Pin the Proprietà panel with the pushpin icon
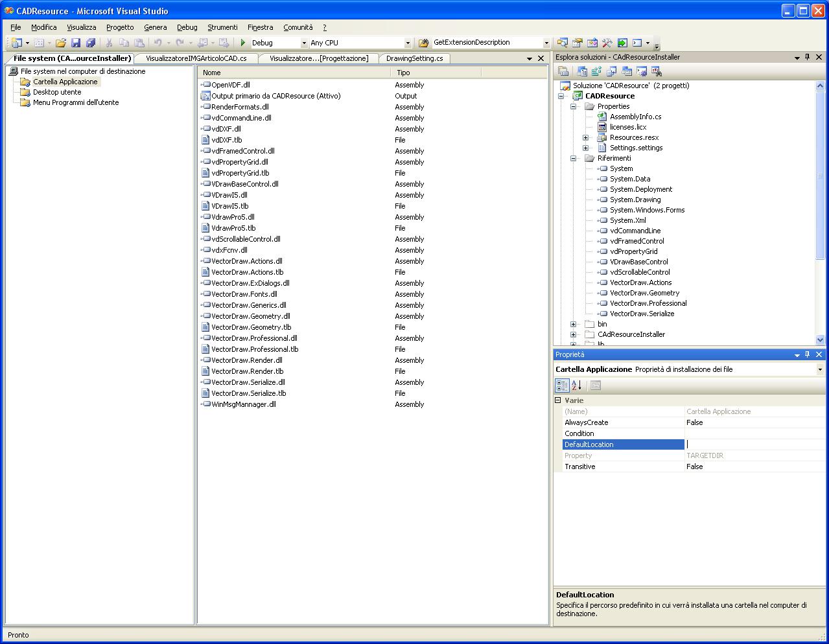 (808, 354)
